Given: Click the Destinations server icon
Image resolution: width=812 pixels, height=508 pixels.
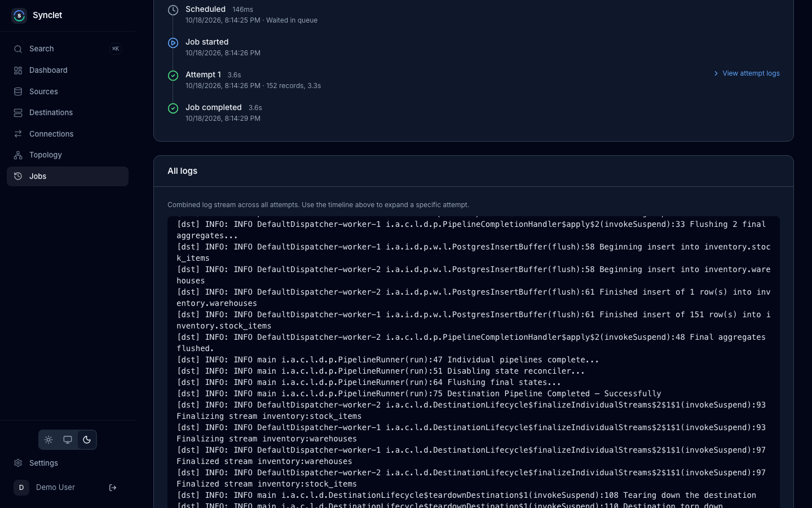Looking at the screenshot, I should coord(18,113).
